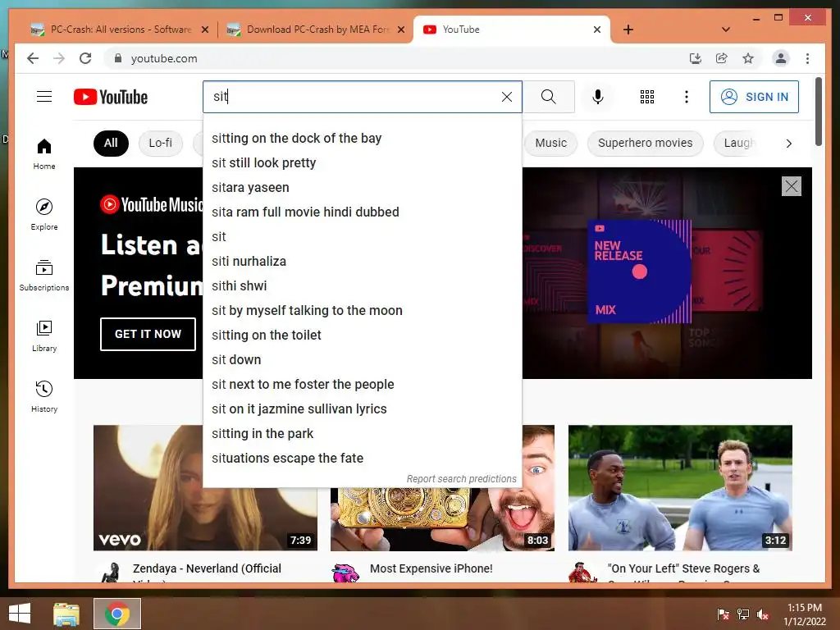Click Report search predictions link

[x=461, y=478]
